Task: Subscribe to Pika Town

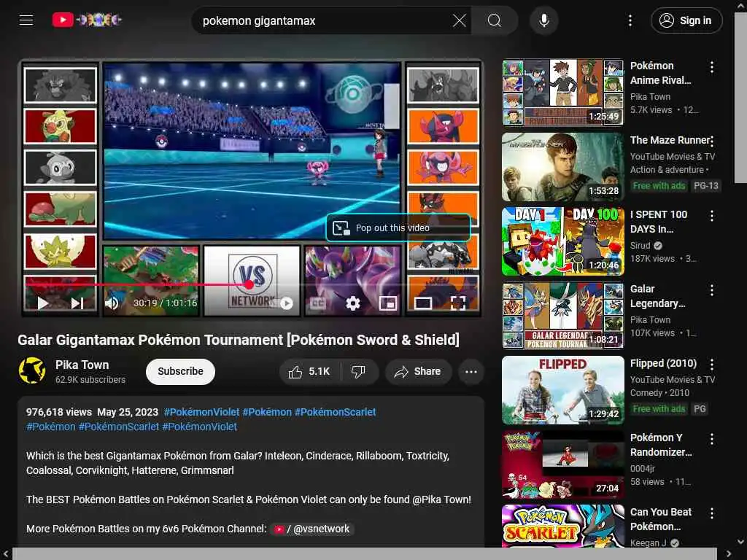Action: (x=180, y=371)
